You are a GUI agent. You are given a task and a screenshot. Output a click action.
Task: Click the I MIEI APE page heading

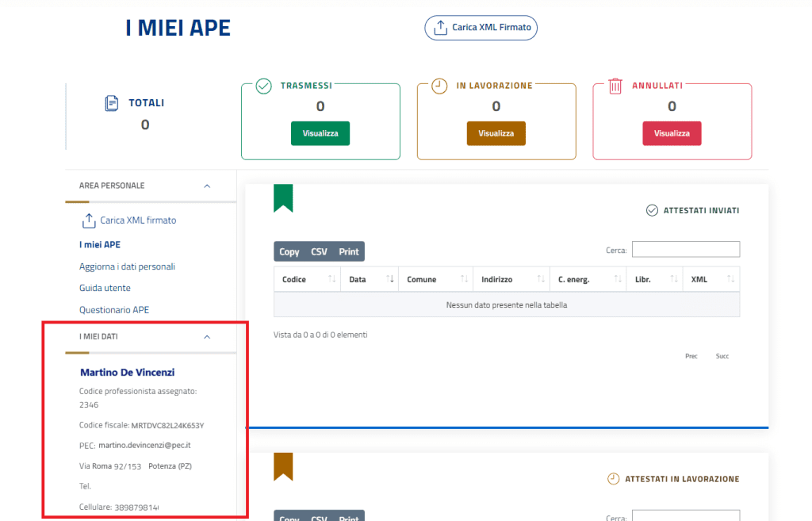(178, 28)
